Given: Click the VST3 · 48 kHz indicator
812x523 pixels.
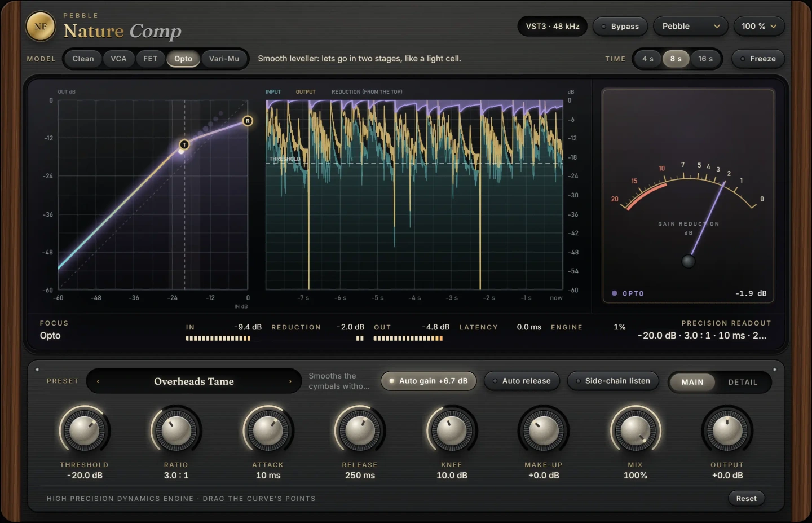Looking at the screenshot, I should coord(553,27).
